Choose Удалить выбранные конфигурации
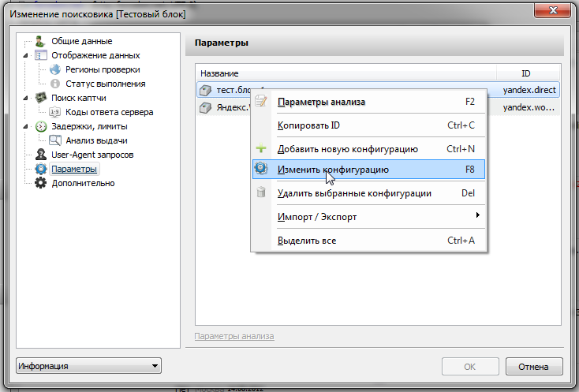The height and width of the screenshot is (392, 579). coord(354,193)
